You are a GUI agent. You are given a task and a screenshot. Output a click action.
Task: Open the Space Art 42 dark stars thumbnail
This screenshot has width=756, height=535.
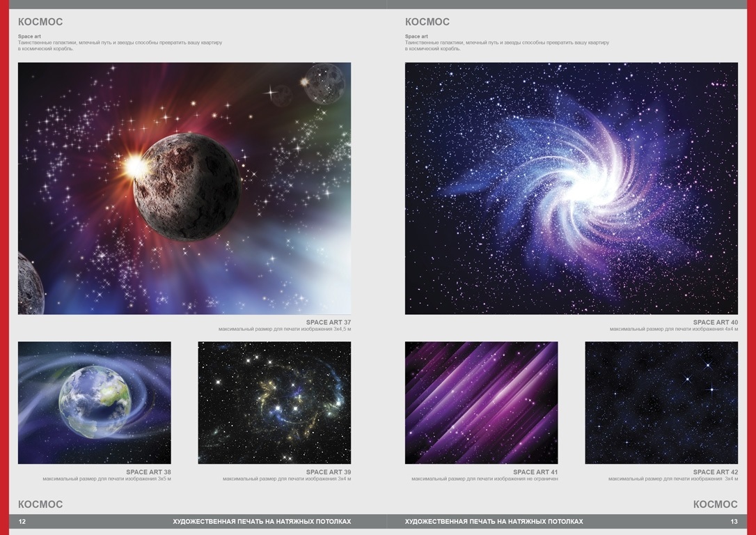[x=661, y=403]
